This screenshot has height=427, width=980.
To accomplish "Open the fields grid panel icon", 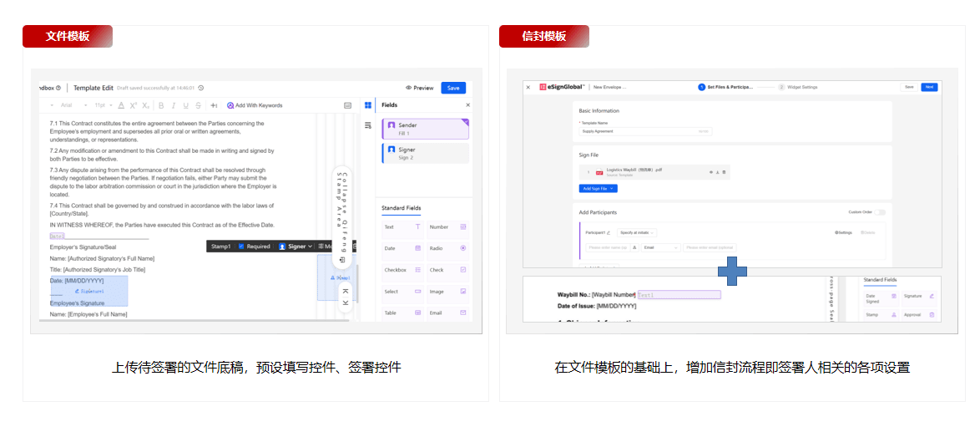I will [x=368, y=105].
